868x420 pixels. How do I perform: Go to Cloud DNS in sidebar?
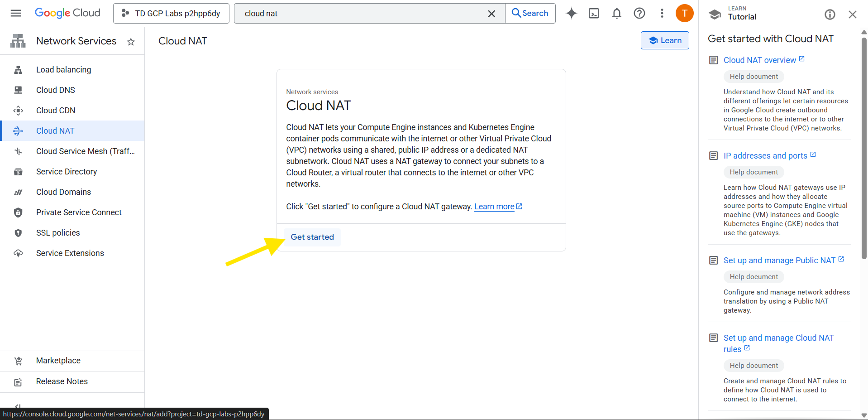click(56, 90)
